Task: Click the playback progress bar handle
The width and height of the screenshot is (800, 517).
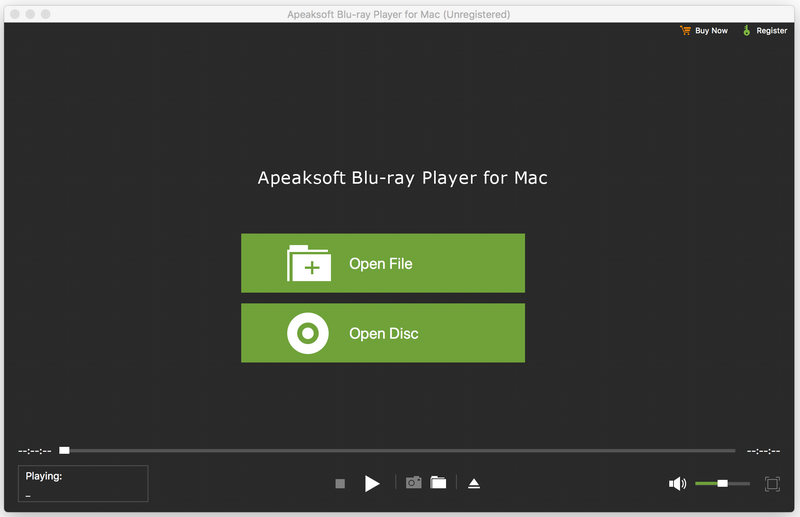Action: point(64,450)
